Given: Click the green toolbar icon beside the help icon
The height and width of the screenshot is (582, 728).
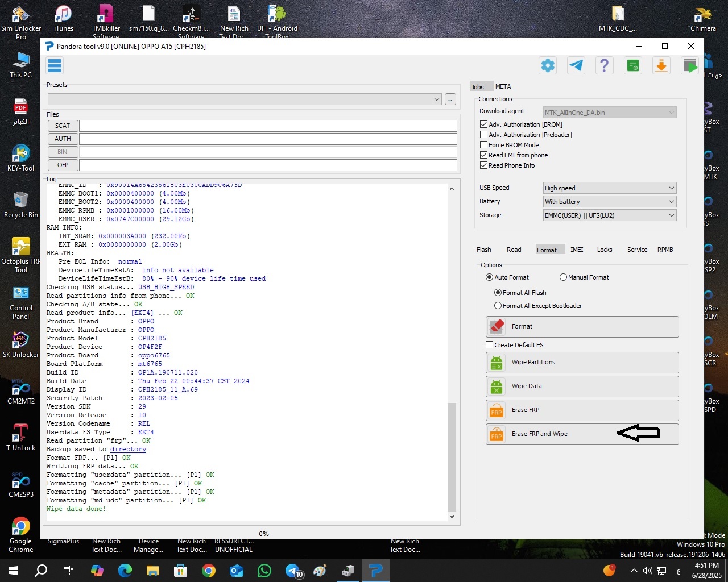Looking at the screenshot, I should click(x=633, y=66).
